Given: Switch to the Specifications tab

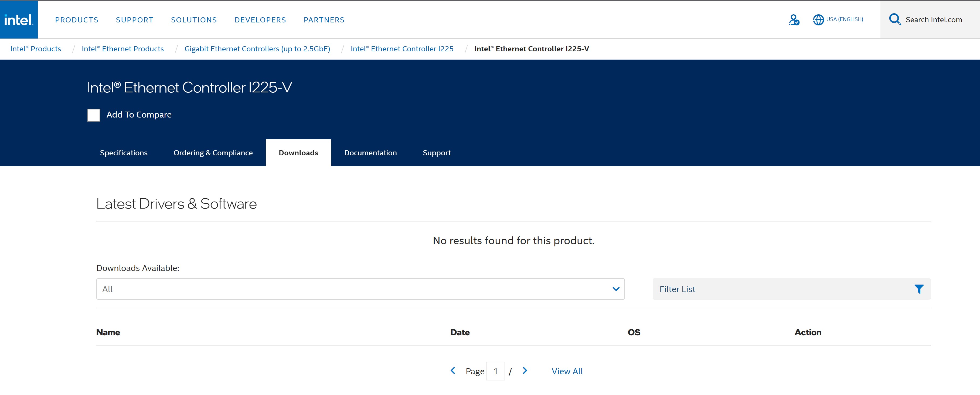Looking at the screenshot, I should [124, 153].
